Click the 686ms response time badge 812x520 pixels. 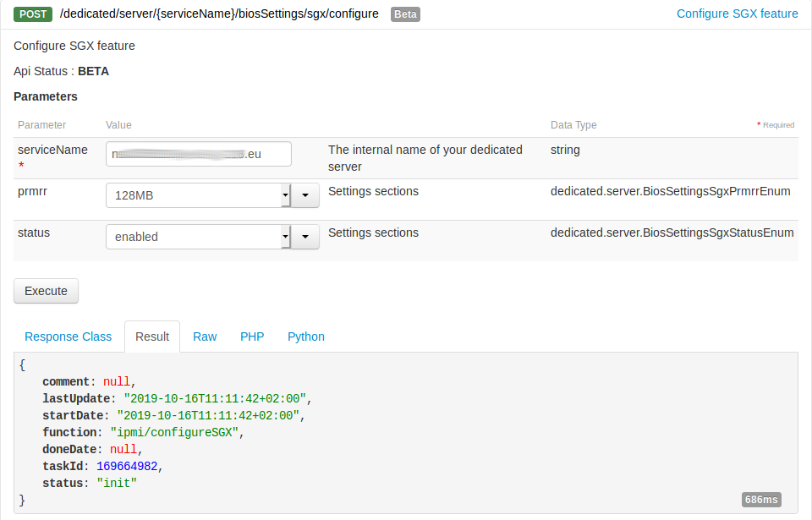pos(760,499)
